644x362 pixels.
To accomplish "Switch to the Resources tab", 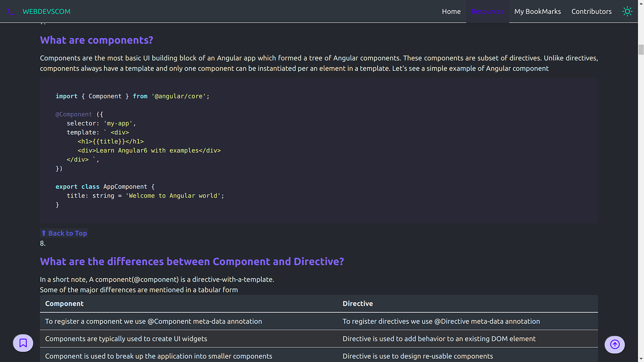I will (x=488, y=11).
